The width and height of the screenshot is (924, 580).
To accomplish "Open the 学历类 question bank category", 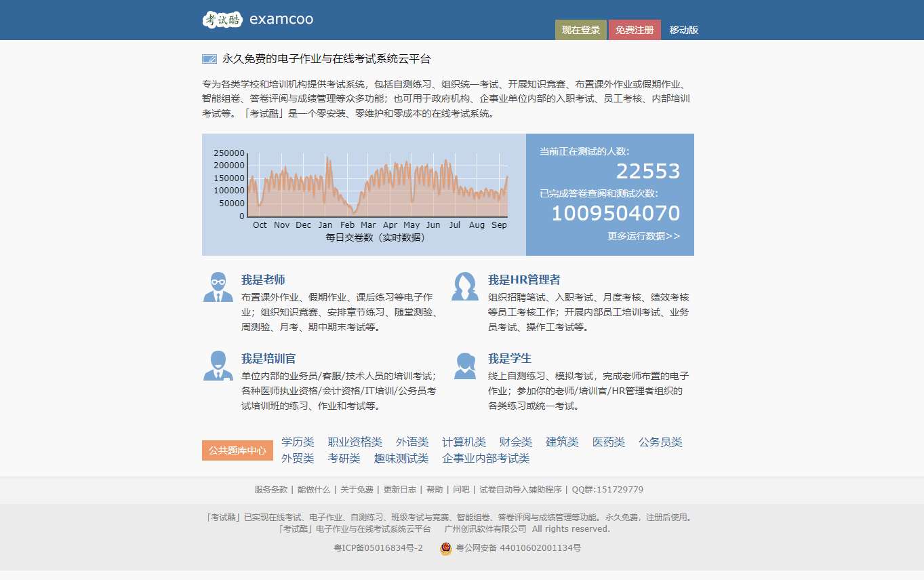I will [298, 442].
